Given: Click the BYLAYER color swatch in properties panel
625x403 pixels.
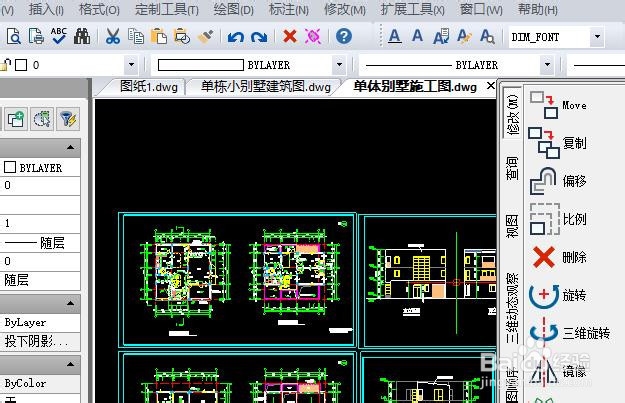Looking at the screenshot, I should pos(10,167).
